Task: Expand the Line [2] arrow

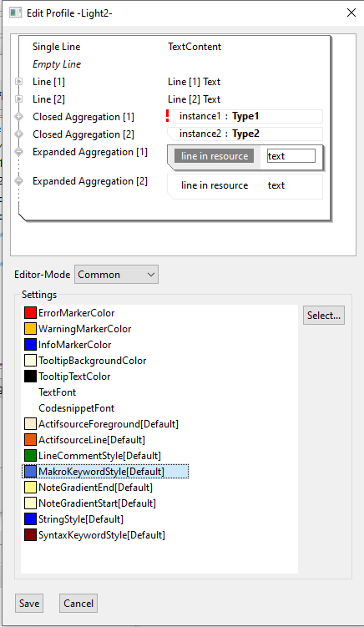Action: (x=19, y=99)
